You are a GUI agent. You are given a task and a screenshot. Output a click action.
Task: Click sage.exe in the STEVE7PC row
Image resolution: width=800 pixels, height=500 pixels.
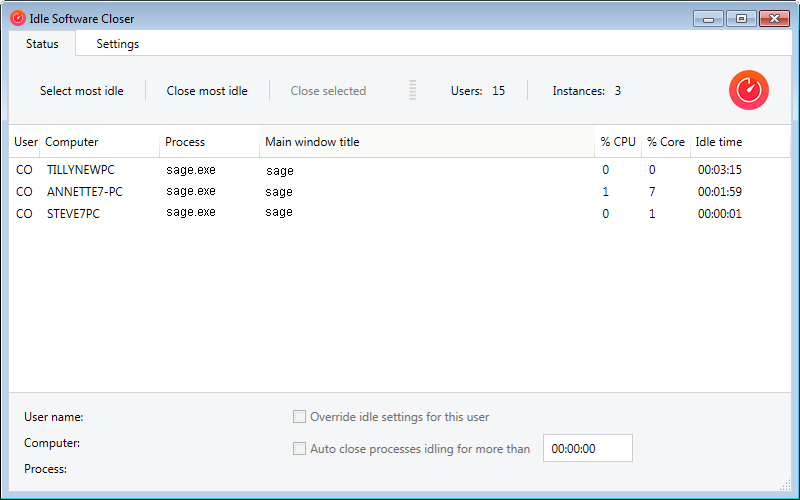tap(191, 212)
